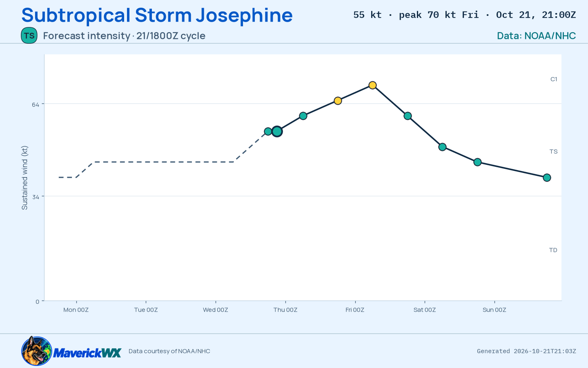The image size is (588, 368).
Task: Click the "Subtropical Storm Josephine" title
Action: 157,15
